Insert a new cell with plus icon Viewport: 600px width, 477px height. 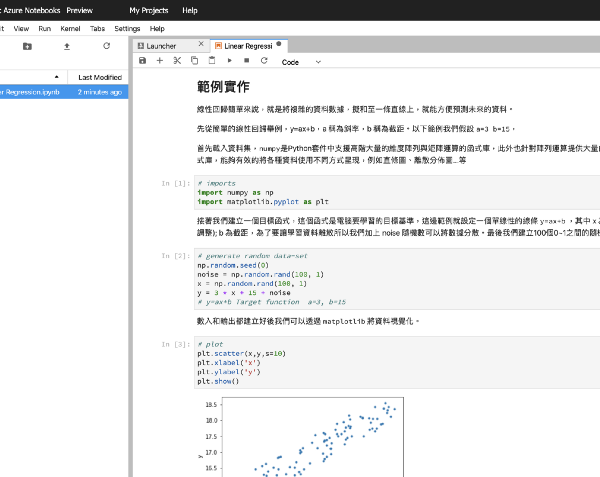coord(160,61)
